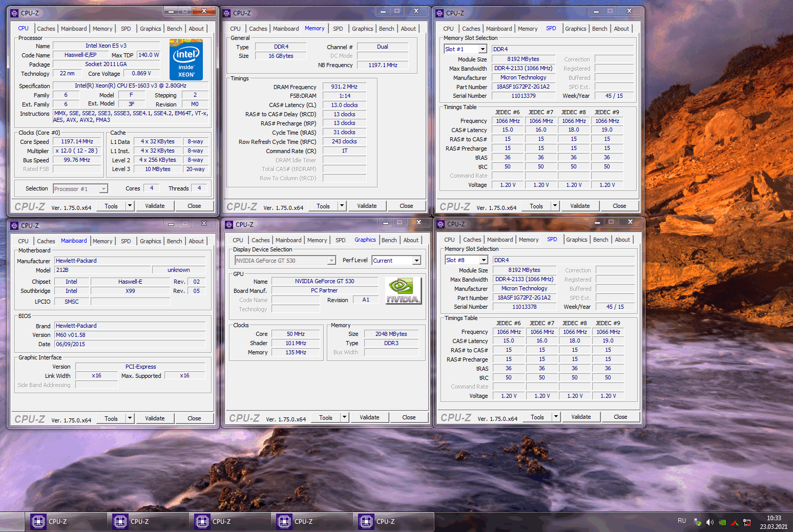Click CPU-Z title icon in the Graphics-tab window

pos(229,224)
